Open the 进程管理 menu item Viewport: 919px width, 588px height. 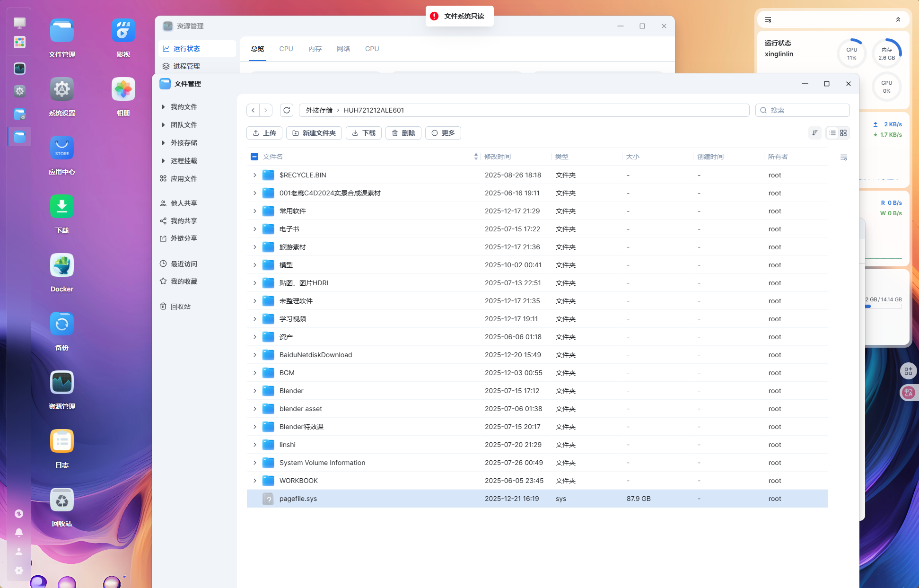(186, 66)
